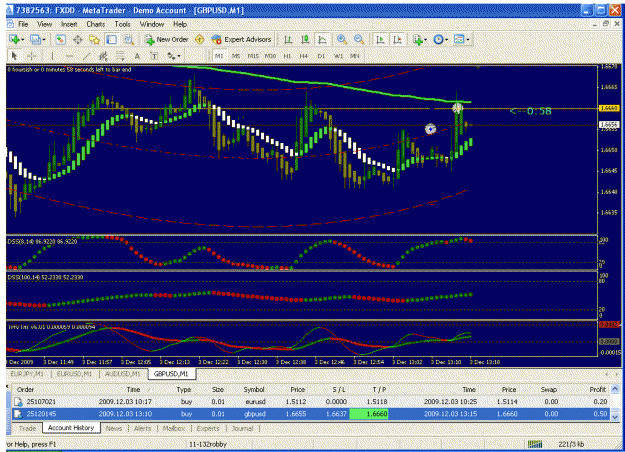Viewport: 625px width, 452px height.
Task: Select the M1 timeframe button
Action: [x=219, y=56]
